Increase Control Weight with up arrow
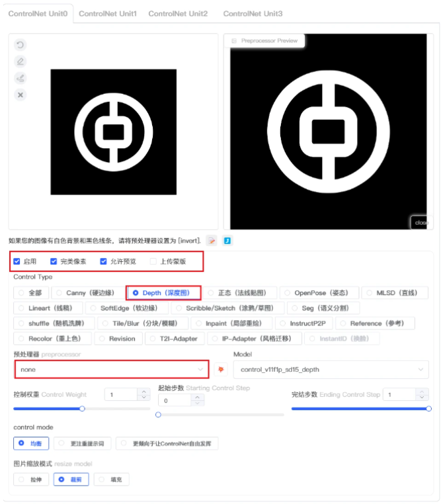 coord(144,392)
